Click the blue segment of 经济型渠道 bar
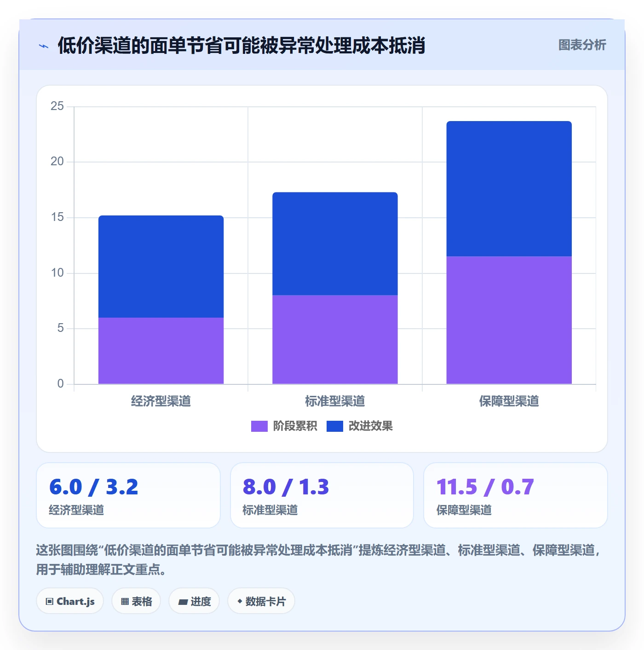The image size is (644, 650). pyautogui.click(x=161, y=267)
